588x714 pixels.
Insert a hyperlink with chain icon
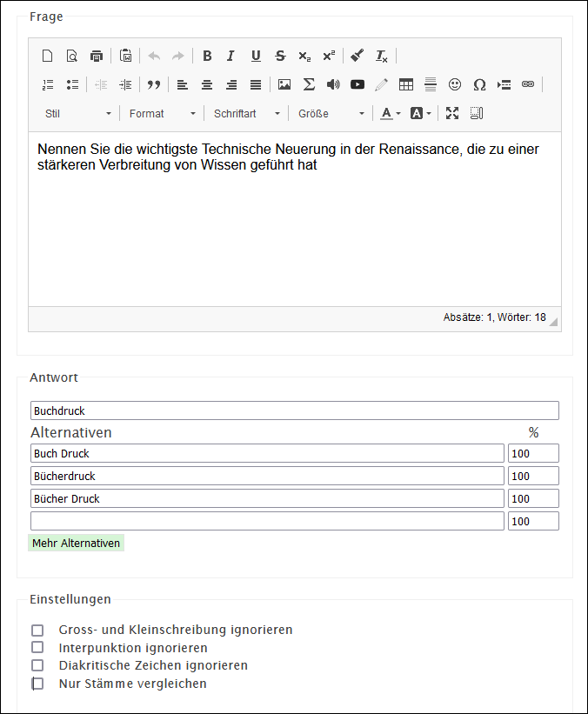pos(528,84)
